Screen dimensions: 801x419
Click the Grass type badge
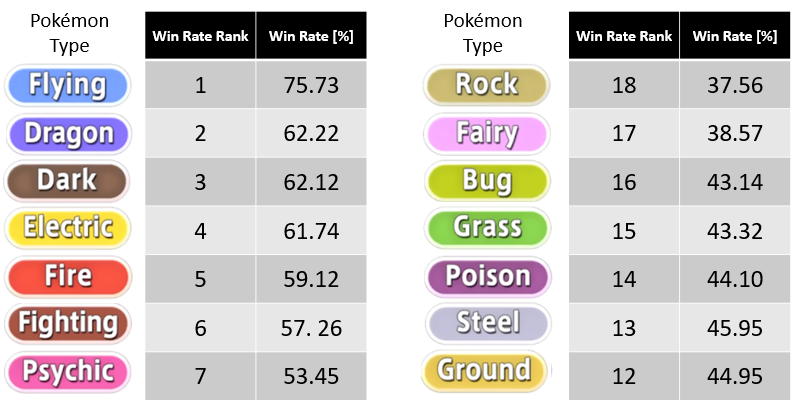tap(487, 228)
